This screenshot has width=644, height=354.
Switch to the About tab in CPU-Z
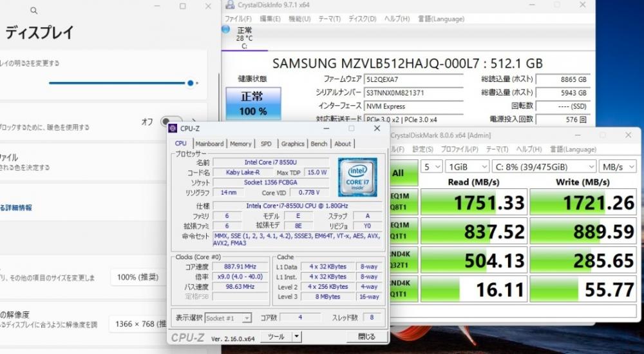(x=343, y=144)
